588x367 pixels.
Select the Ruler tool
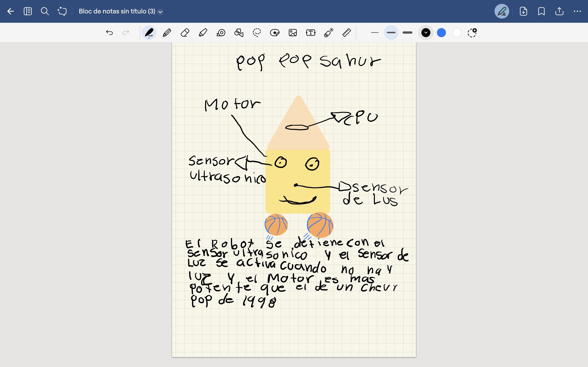(346, 33)
